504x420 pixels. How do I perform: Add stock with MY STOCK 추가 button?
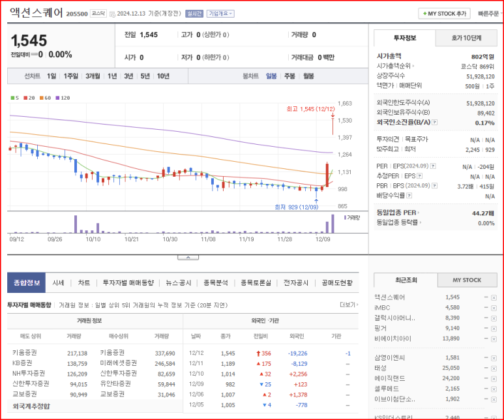click(444, 14)
